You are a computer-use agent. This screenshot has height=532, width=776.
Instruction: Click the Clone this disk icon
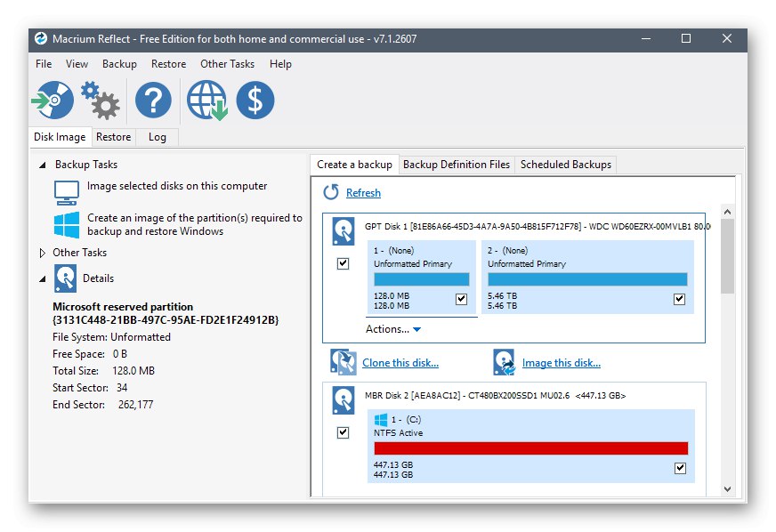(x=344, y=362)
